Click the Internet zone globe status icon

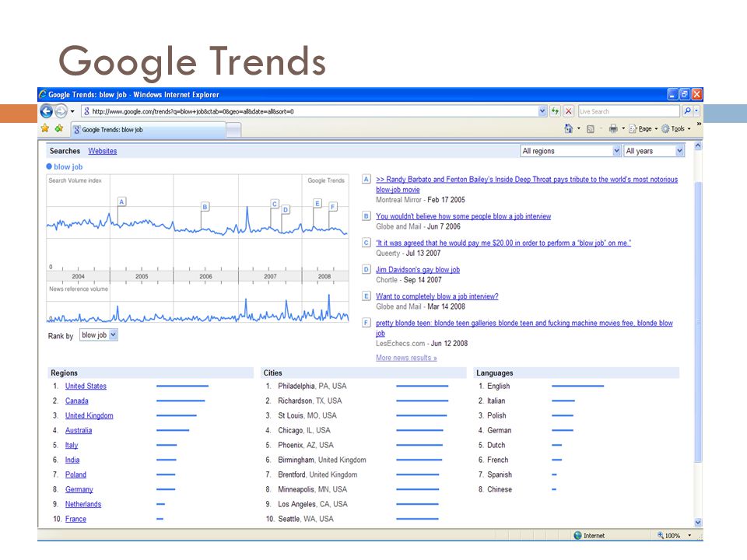click(578, 535)
